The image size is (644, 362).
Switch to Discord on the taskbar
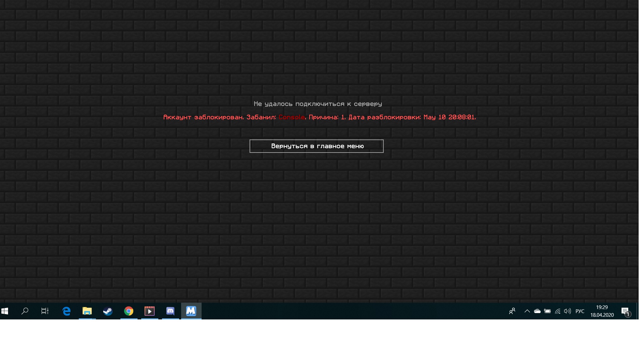click(x=170, y=311)
